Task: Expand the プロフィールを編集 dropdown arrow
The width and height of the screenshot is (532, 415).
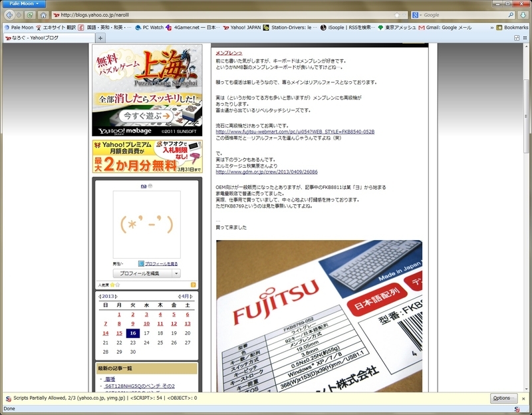Action: pos(176,273)
